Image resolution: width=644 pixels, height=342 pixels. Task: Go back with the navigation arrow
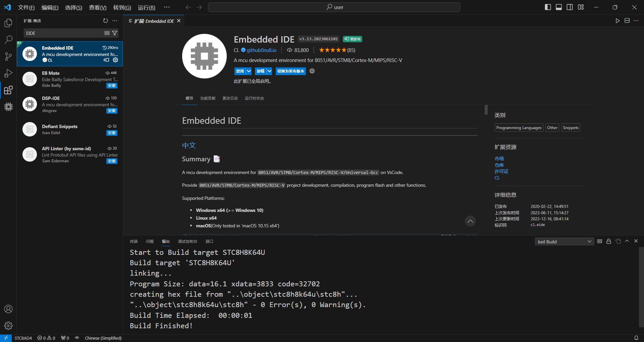coord(188,7)
